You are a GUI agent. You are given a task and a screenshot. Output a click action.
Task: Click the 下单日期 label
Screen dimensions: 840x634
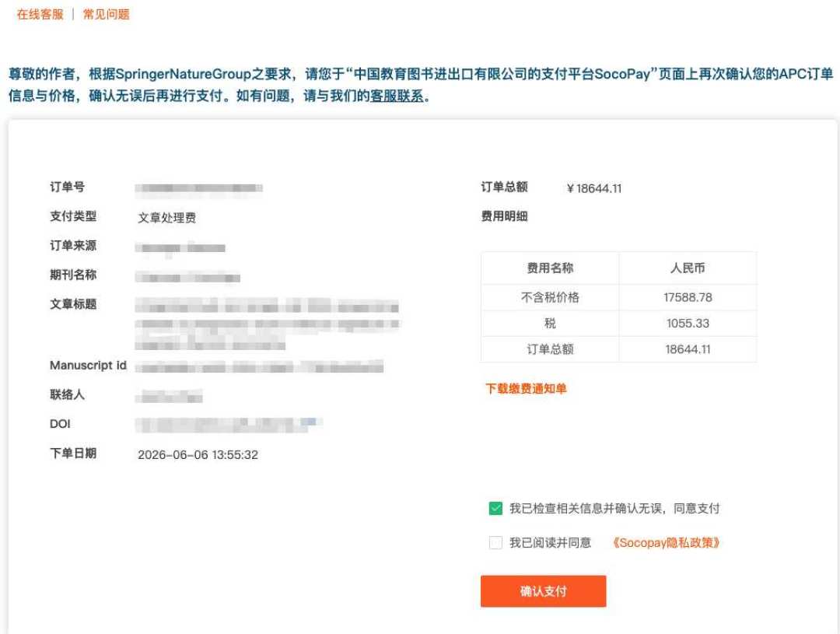[73, 454]
